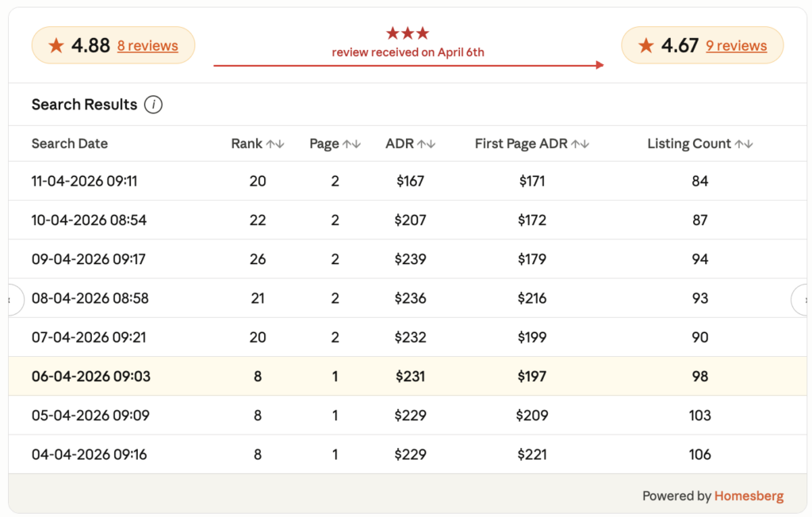Click Listing Count value 87
Viewport: 812px width, 517px height.
(699, 220)
